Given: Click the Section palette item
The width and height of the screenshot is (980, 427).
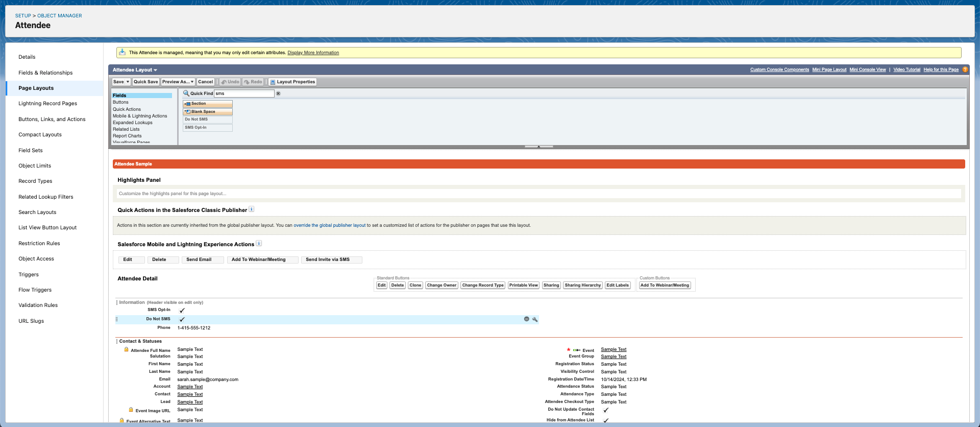Looking at the screenshot, I should [208, 104].
